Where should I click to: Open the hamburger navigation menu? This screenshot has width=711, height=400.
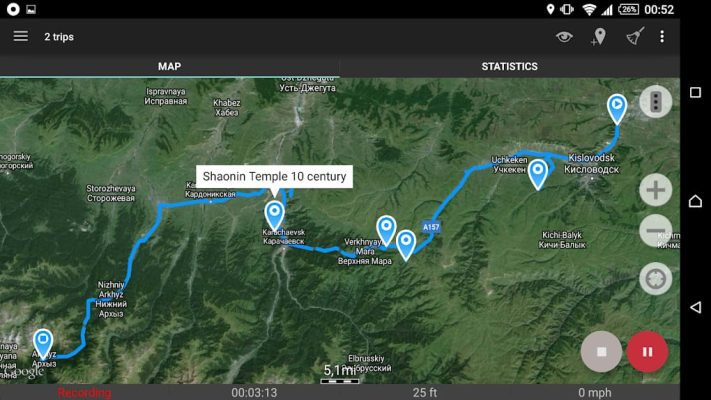(x=20, y=36)
